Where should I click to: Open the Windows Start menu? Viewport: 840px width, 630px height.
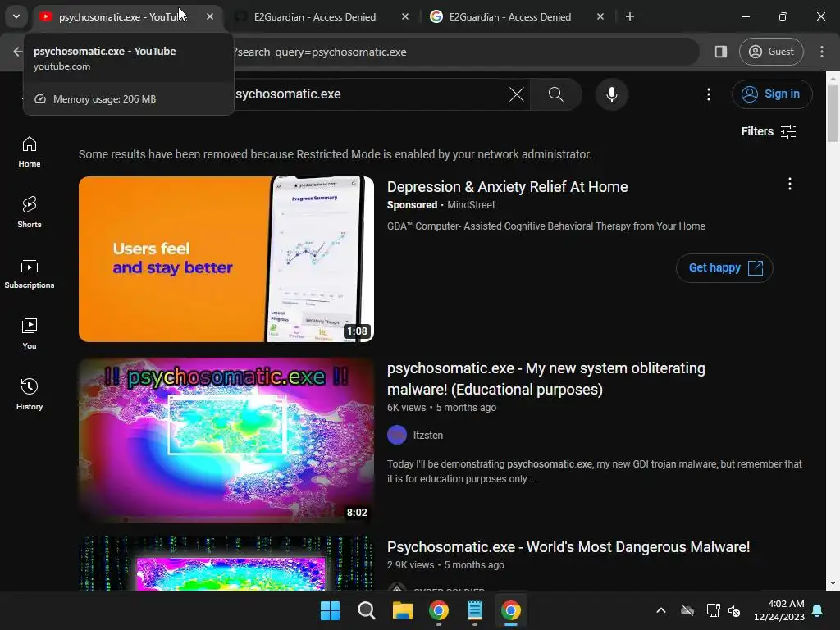(x=330, y=610)
